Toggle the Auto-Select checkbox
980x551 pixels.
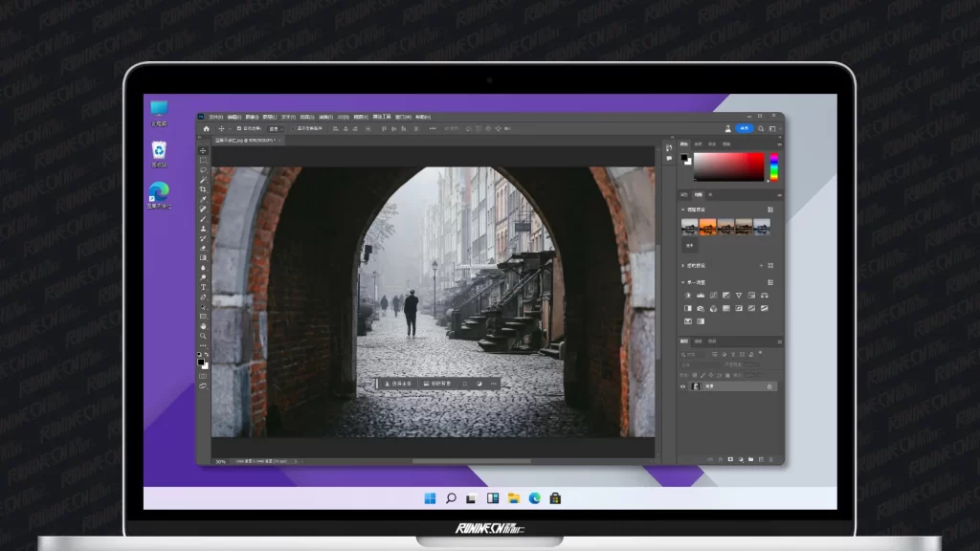click(240, 128)
